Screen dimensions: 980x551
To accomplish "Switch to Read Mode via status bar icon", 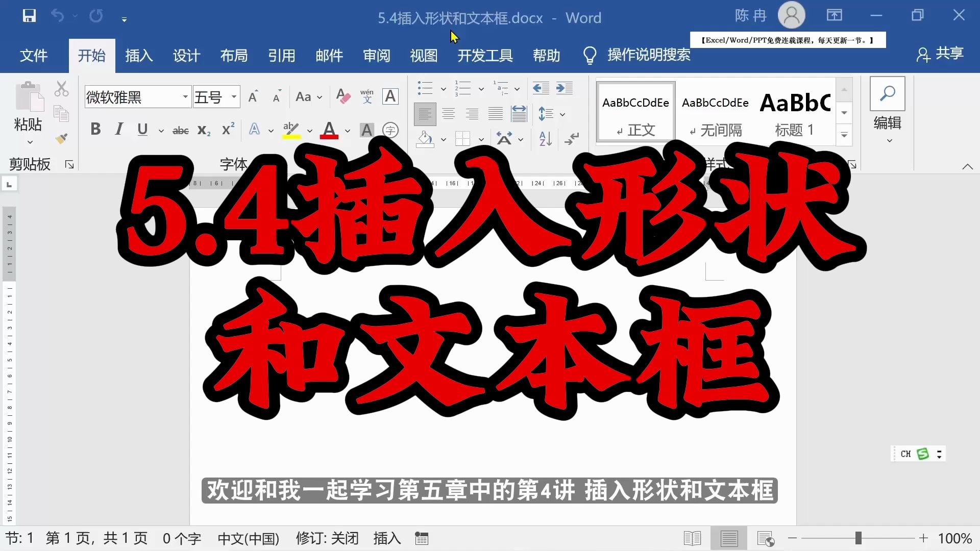I will coord(692,538).
